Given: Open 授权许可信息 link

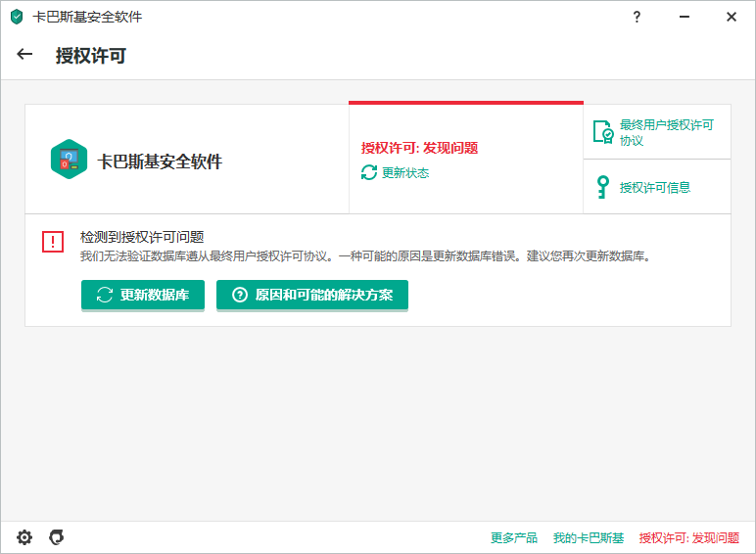Looking at the screenshot, I should pyautogui.click(x=655, y=187).
